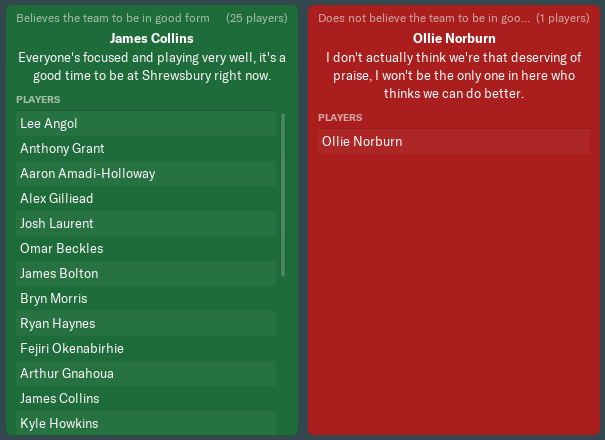The width and height of the screenshot is (605, 440).
Task: Click the "(25 players)" count label
Action: point(258,18)
